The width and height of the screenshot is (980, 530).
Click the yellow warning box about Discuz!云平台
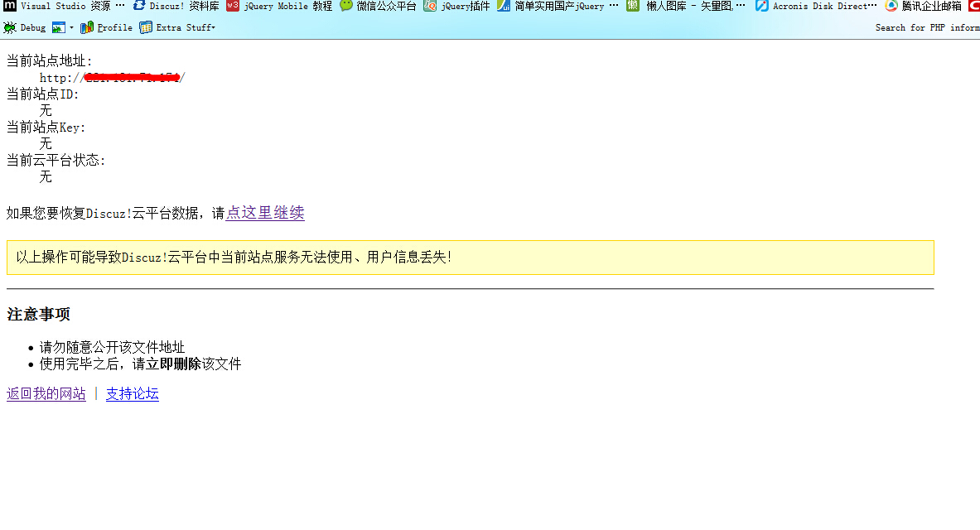click(x=470, y=258)
